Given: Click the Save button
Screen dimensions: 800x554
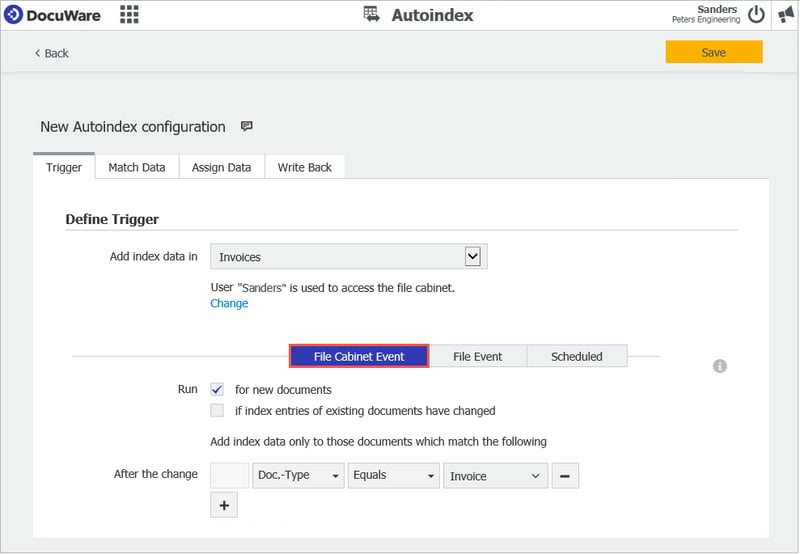Looking at the screenshot, I should pos(713,52).
